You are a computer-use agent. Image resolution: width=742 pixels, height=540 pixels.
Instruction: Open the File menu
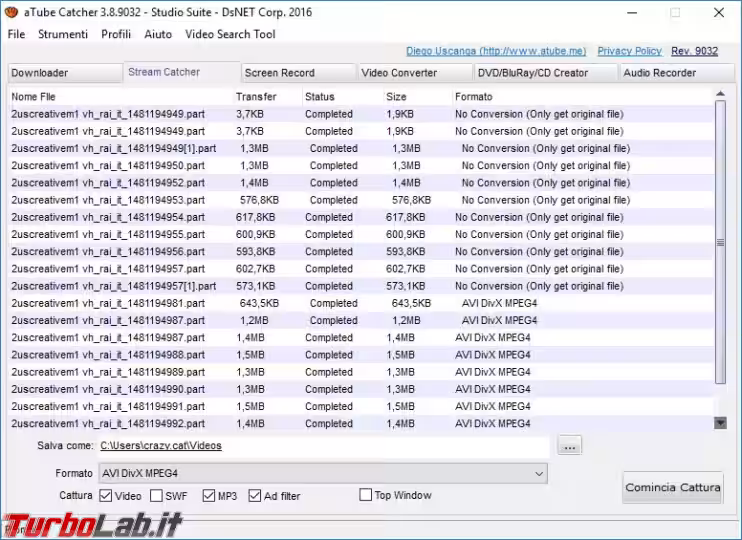pos(16,34)
